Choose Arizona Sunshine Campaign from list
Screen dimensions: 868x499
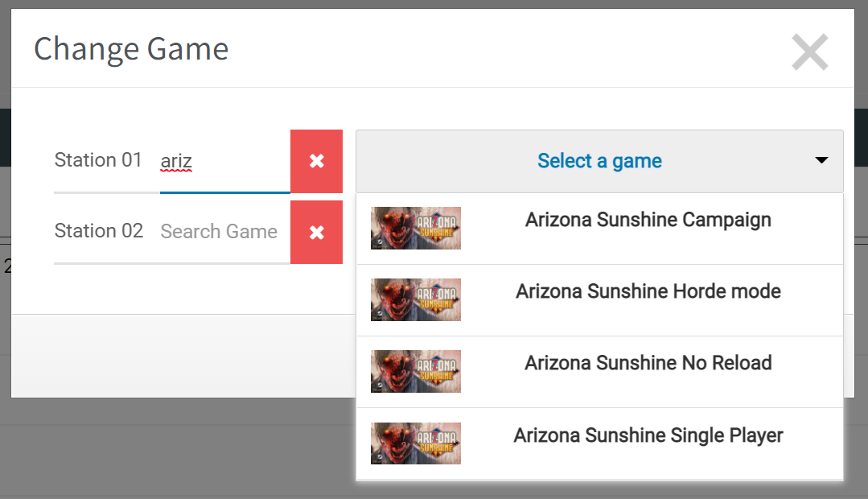click(x=599, y=229)
